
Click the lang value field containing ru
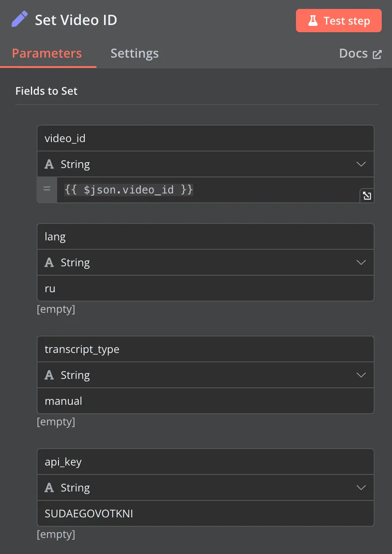point(205,288)
